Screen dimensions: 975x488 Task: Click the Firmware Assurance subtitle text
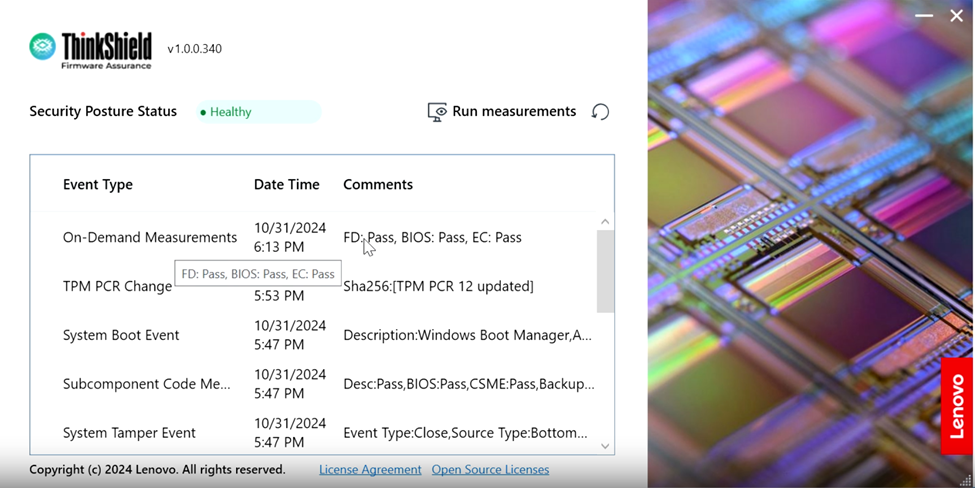click(x=106, y=65)
